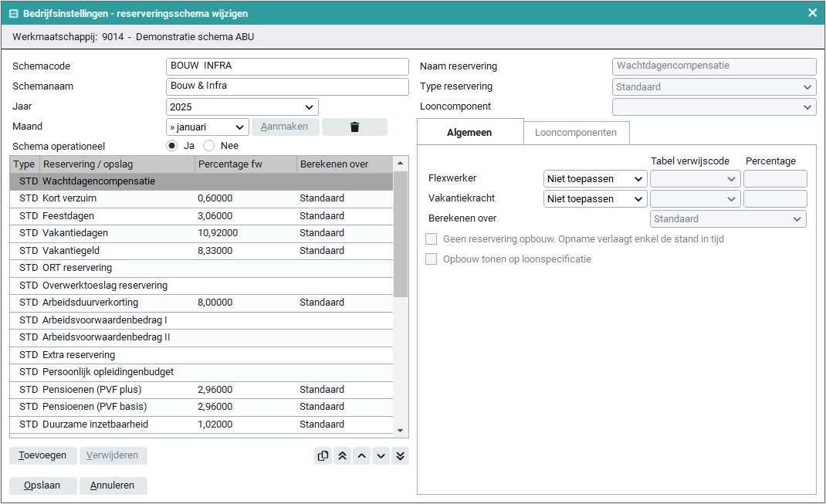Viewport: 826px width, 504px height.
Task: Expand the Maand dropdown set to januari
Action: (207, 127)
